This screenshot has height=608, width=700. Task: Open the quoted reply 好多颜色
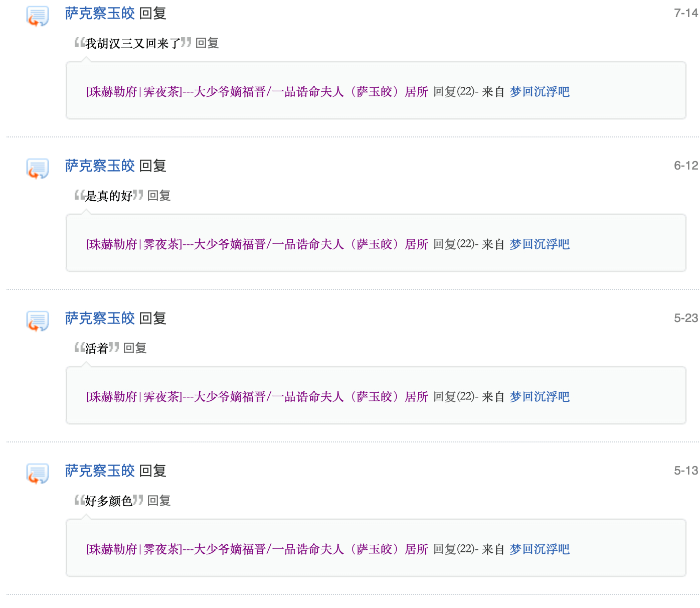coord(109,501)
